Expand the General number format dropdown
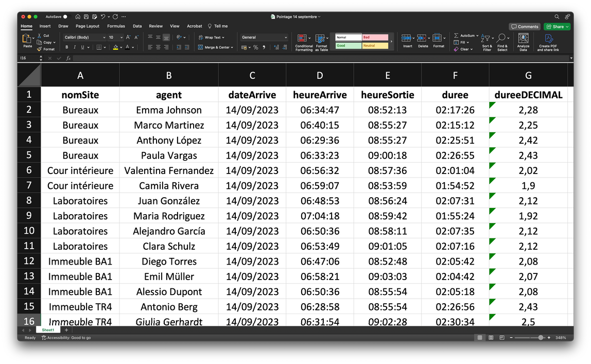 pyautogui.click(x=286, y=38)
